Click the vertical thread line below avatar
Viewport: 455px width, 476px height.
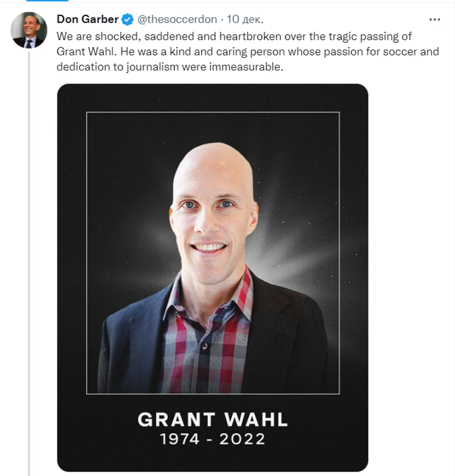click(29, 249)
